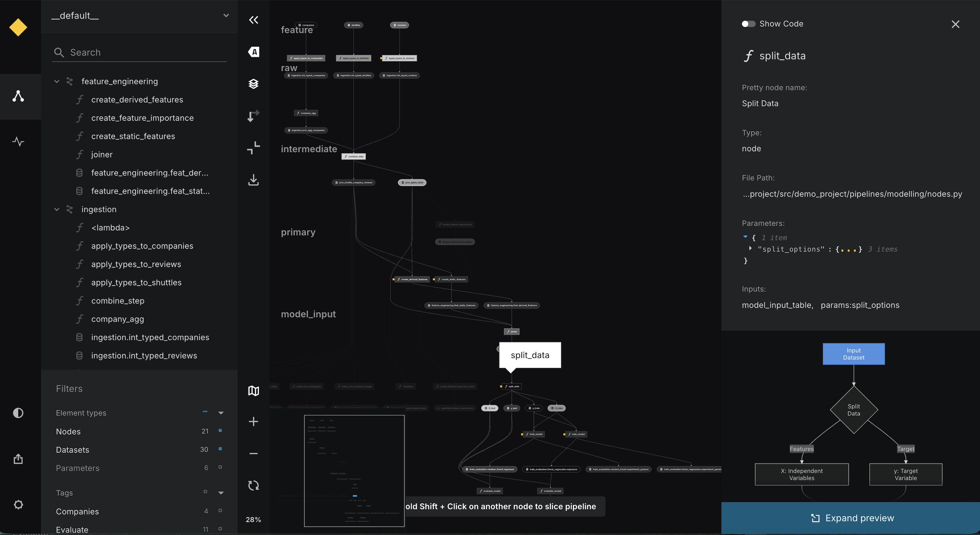Click the Split Data flowchart preview image
Screen dimensions: 980x535
pos(851,417)
